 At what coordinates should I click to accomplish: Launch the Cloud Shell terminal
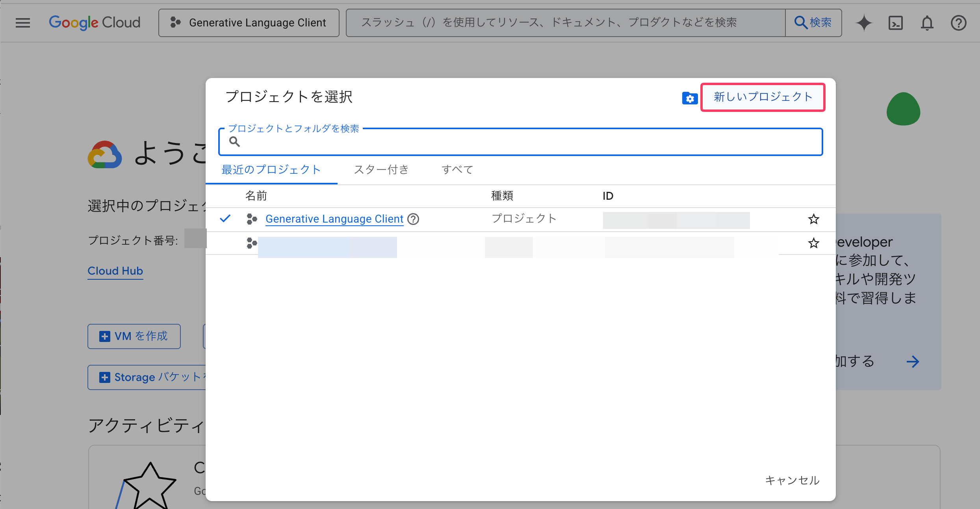point(896,22)
